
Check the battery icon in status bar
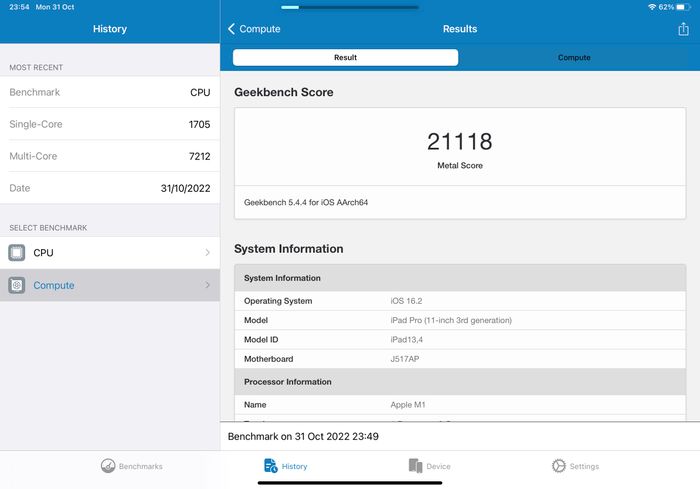(683, 7)
